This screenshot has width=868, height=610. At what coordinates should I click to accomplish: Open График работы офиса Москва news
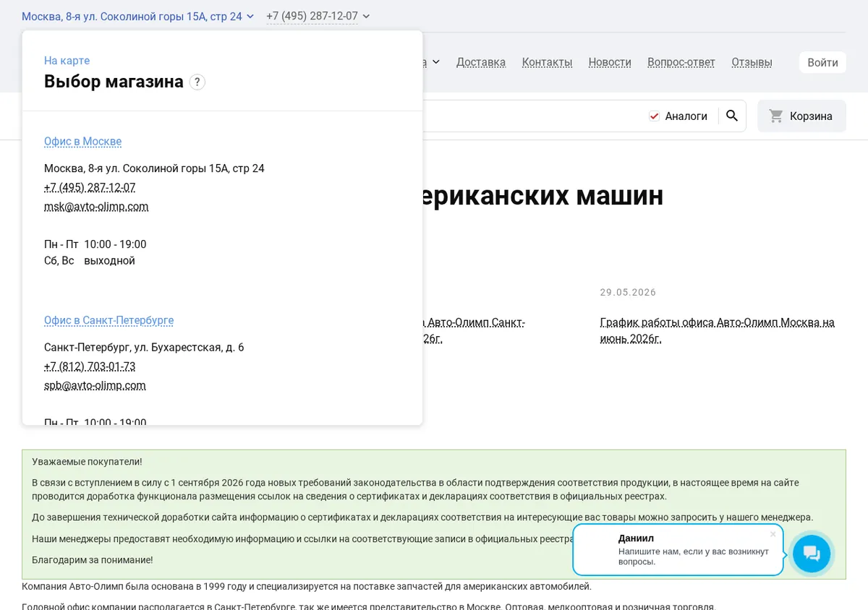718,330
